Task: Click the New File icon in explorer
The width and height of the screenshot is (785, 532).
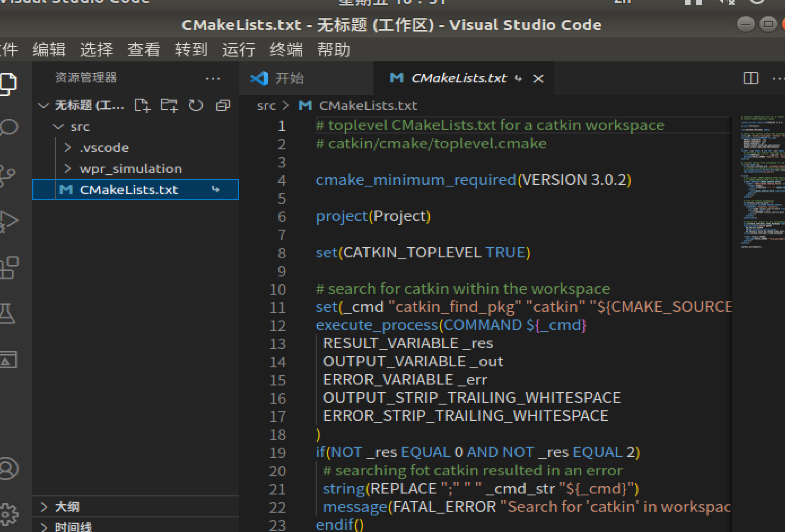Action: [142, 105]
